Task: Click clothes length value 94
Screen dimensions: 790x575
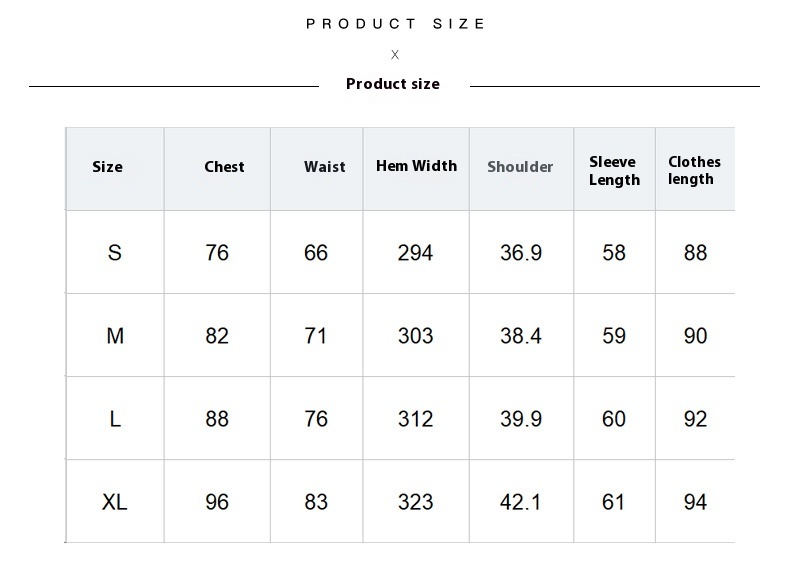Action: click(x=695, y=502)
